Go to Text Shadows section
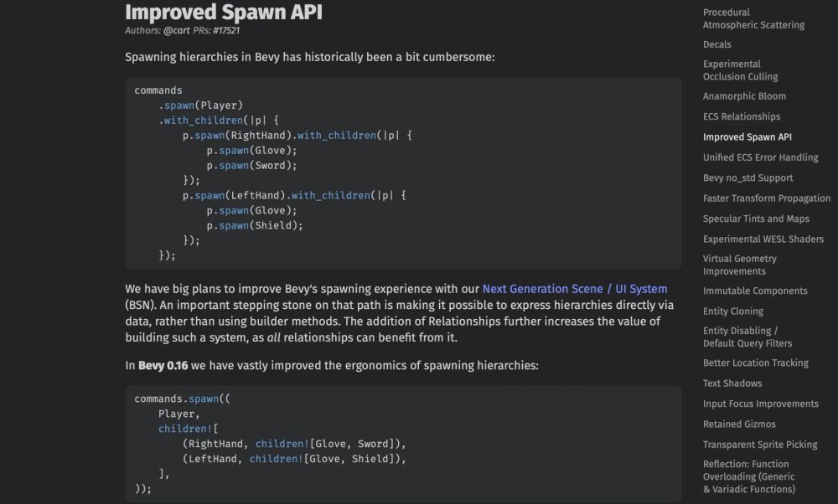 732,383
